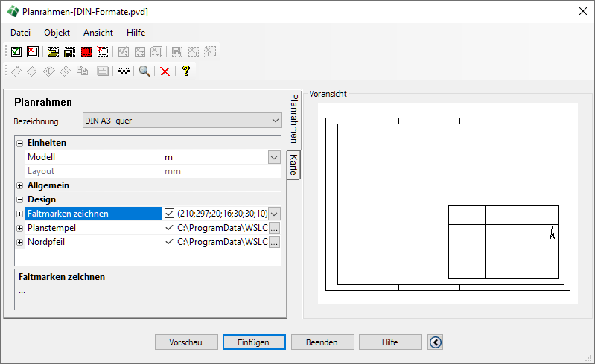The height and width of the screenshot is (364, 595).
Task: Toggle the Faltmarken zeichnen checkbox
Action: 169,214
